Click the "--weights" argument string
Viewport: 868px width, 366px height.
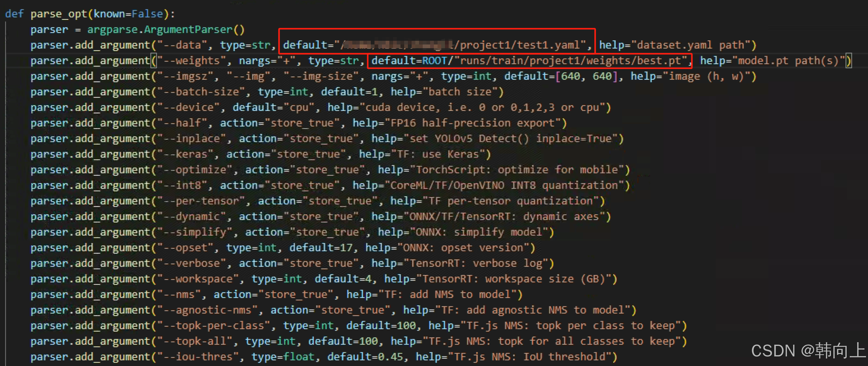pos(192,61)
